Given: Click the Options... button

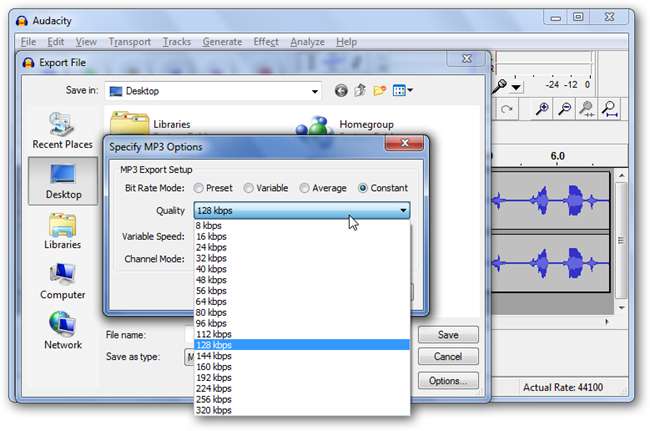Looking at the screenshot, I should point(447,380).
